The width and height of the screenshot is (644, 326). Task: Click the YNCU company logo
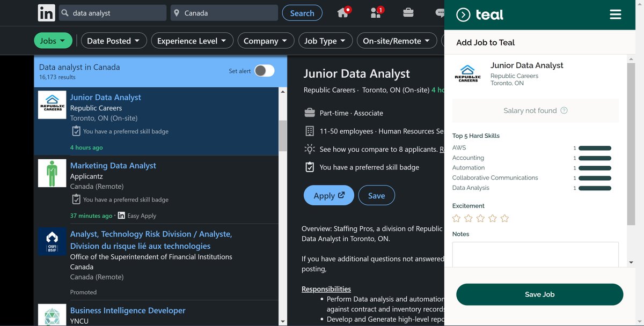(52, 315)
